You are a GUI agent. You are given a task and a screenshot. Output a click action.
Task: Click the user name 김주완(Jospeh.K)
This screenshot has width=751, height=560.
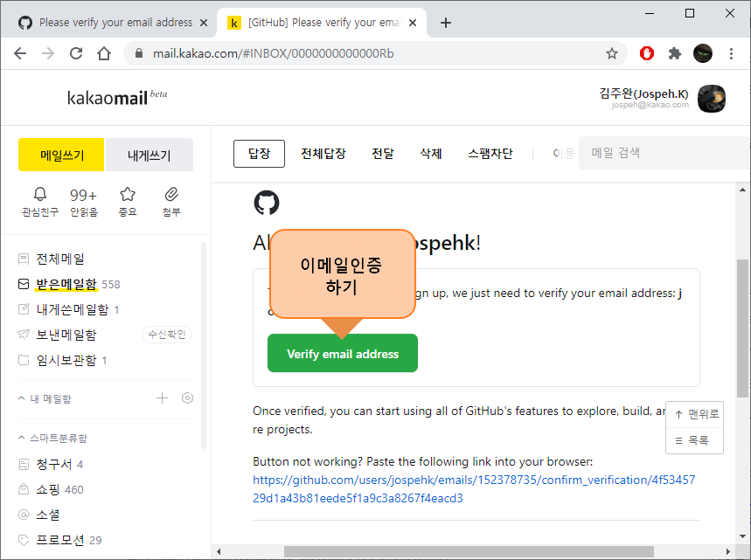click(643, 93)
